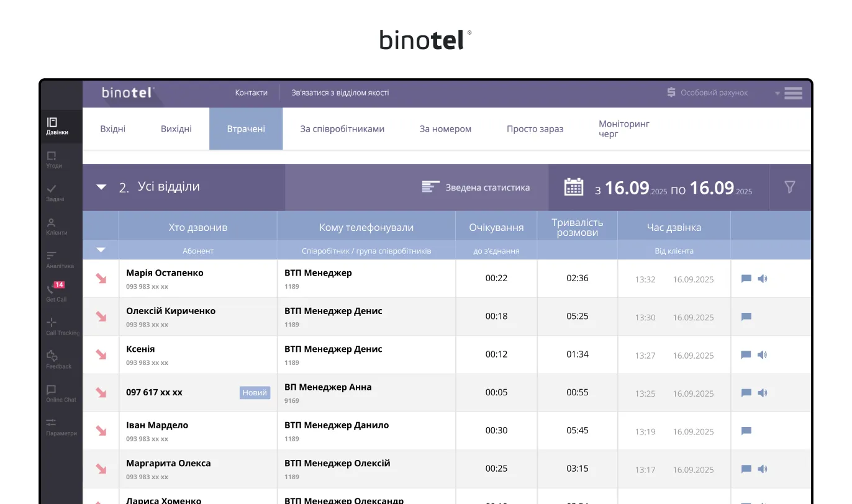852x504 pixels.
Task: Change the end date after по
Action: (721, 187)
